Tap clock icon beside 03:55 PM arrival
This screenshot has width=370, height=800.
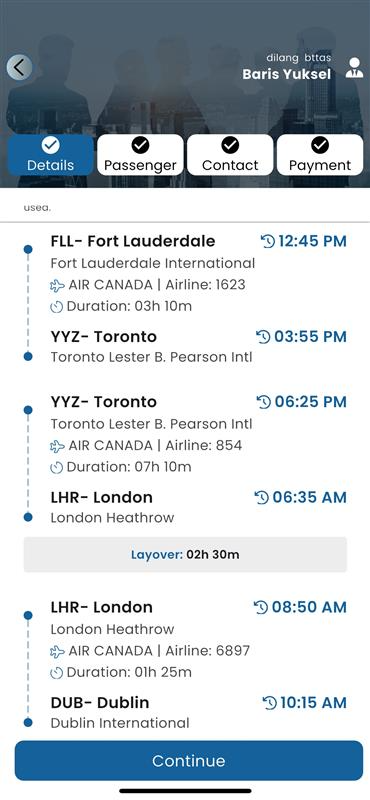(x=263, y=337)
